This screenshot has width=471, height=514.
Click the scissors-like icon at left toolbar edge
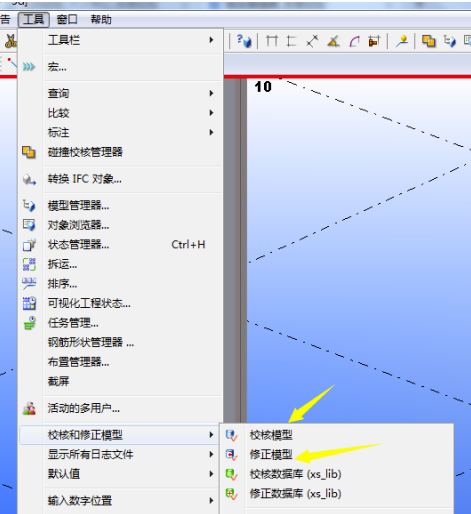pos(11,41)
